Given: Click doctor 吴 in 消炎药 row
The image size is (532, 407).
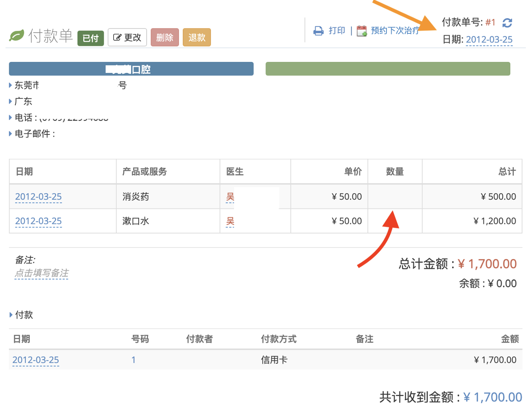Looking at the screenshot, I should click(230, 197).
